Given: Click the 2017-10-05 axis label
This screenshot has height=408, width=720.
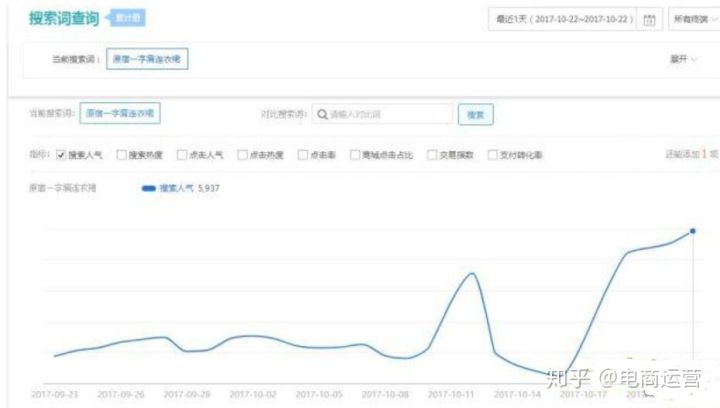Looking at the screenshot, I should (319, 394).
